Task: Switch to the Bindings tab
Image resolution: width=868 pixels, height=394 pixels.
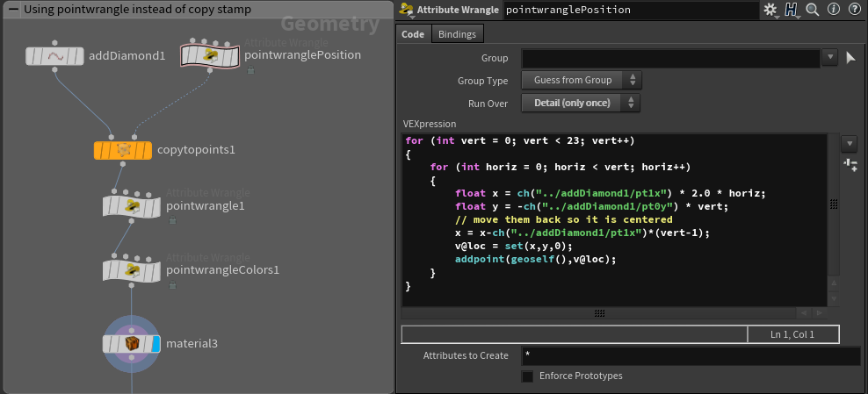Action: point(458,34)
